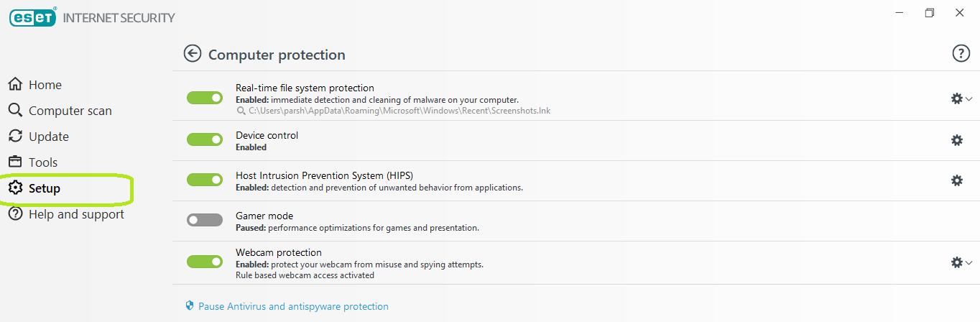Open Computer scan from the sidebar
Image resolution: width=980 pixels, height=322 pixels.
70,111
